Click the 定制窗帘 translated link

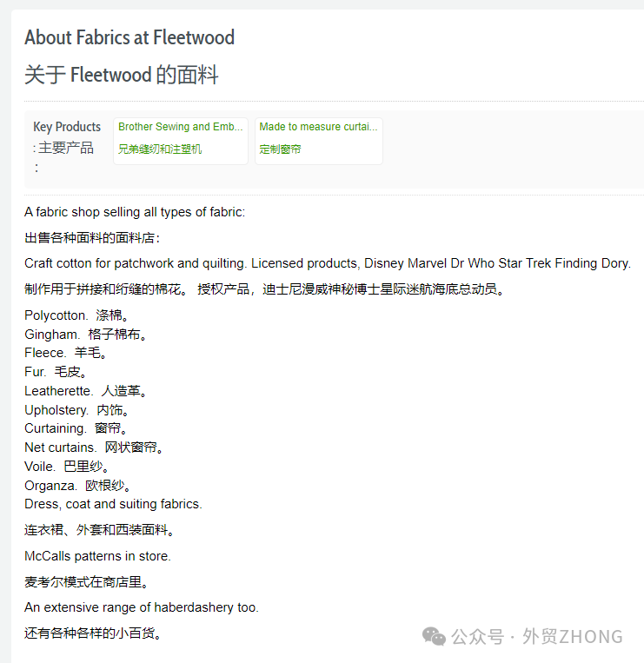(x=280, y=149)
